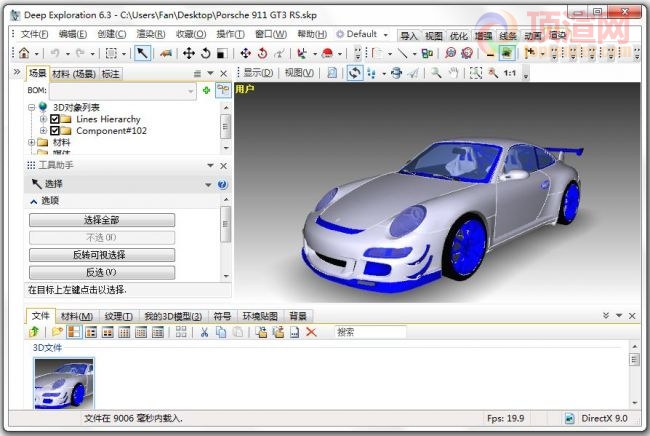Activate the four-arrow Move tool
Screen dimensions: 650x436
pos(189,53)
